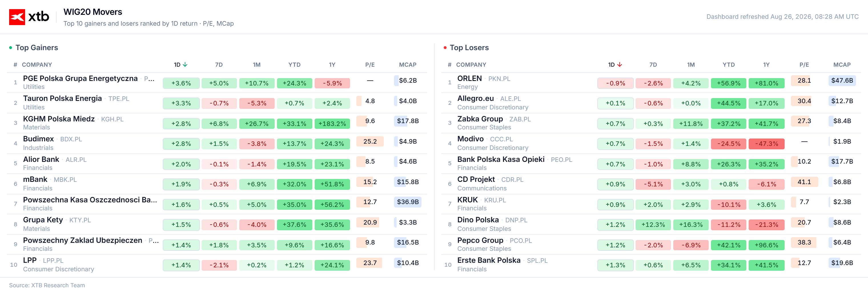Click the XTB logo icon
The height and width of the screenshot is (293, 868).
point(17,17)
